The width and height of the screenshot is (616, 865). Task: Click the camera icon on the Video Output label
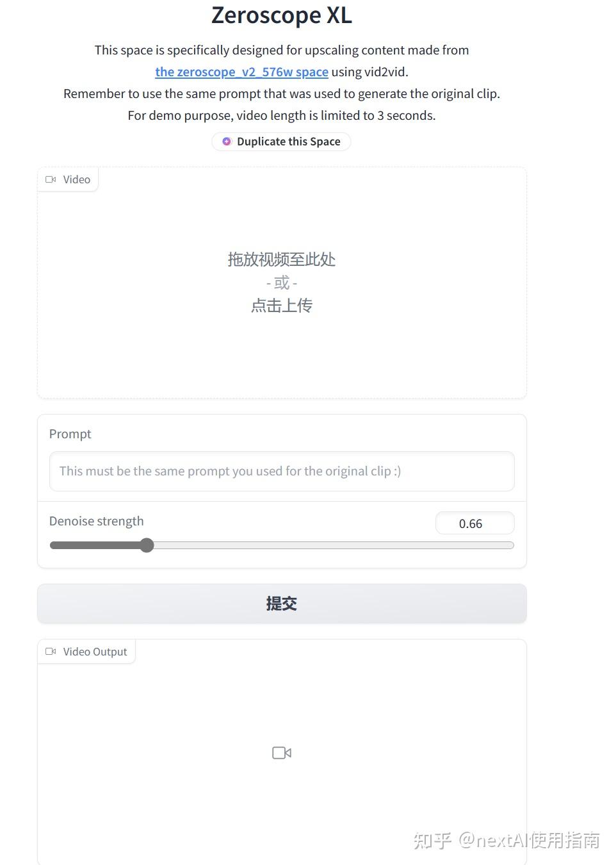tap(51, 651)
